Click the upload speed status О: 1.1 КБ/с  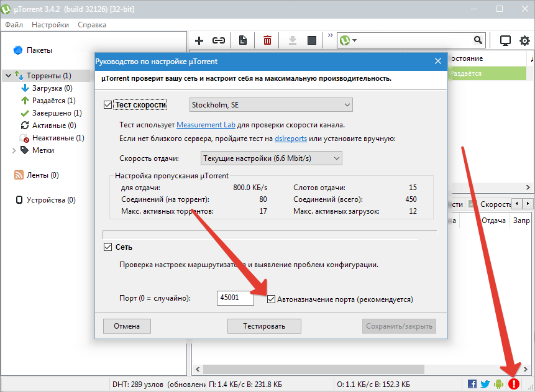point(373,384)
